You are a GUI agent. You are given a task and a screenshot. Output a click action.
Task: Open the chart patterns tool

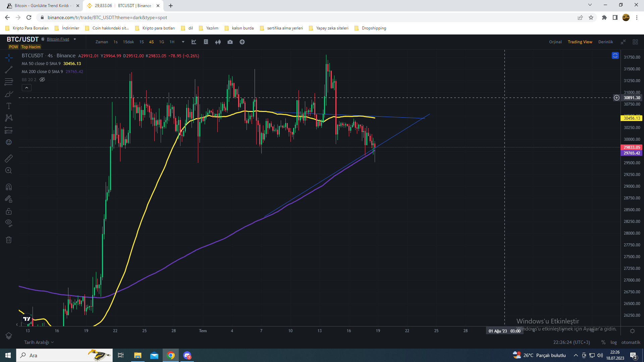tap(9, 118)
